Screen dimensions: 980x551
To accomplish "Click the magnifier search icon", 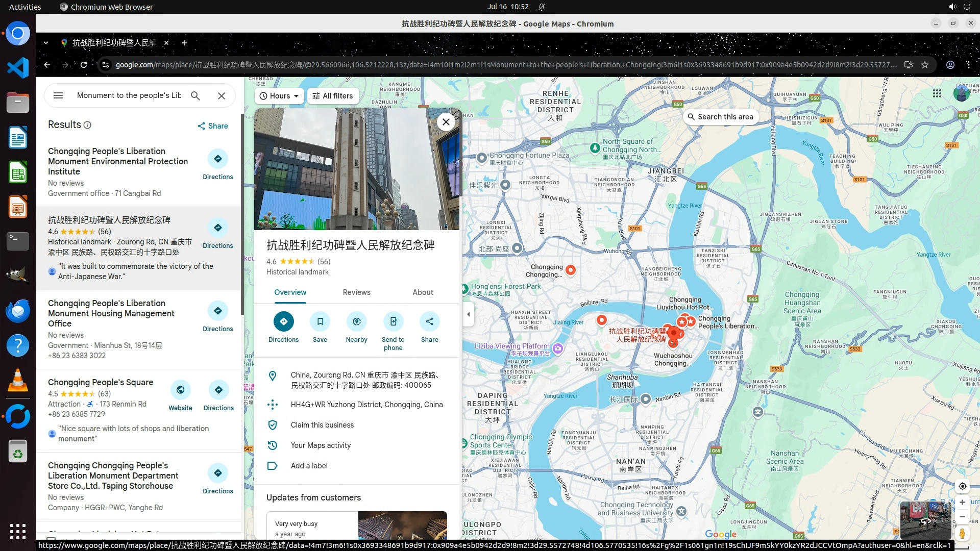I will pyautogui.click(x=195, y=95).
